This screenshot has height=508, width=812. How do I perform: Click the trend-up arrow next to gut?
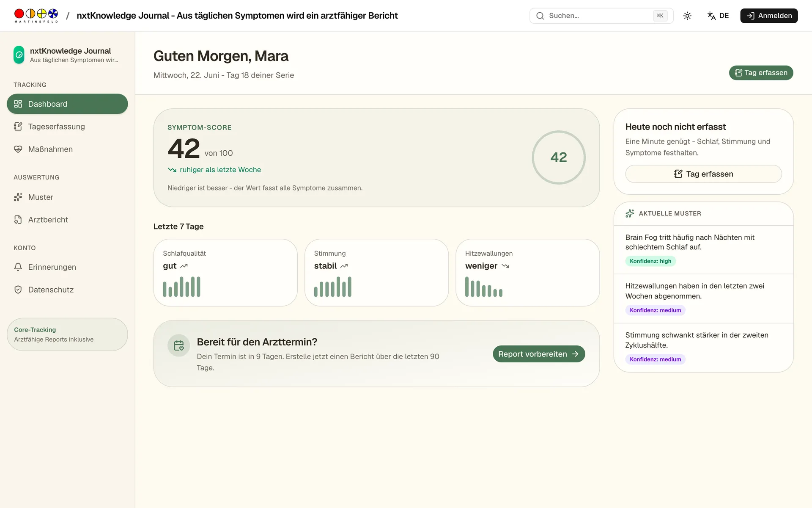[184, 266]
